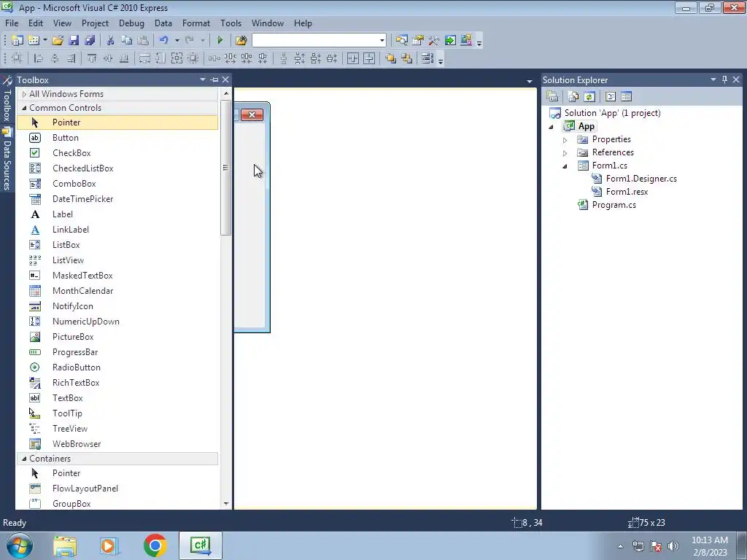
Task: Click the Cut scissors icon
Action: coord(111,41)
